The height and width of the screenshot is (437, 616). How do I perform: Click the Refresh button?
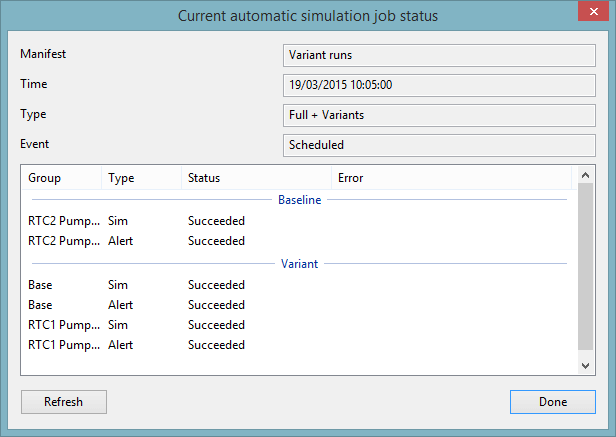point(63,402)
